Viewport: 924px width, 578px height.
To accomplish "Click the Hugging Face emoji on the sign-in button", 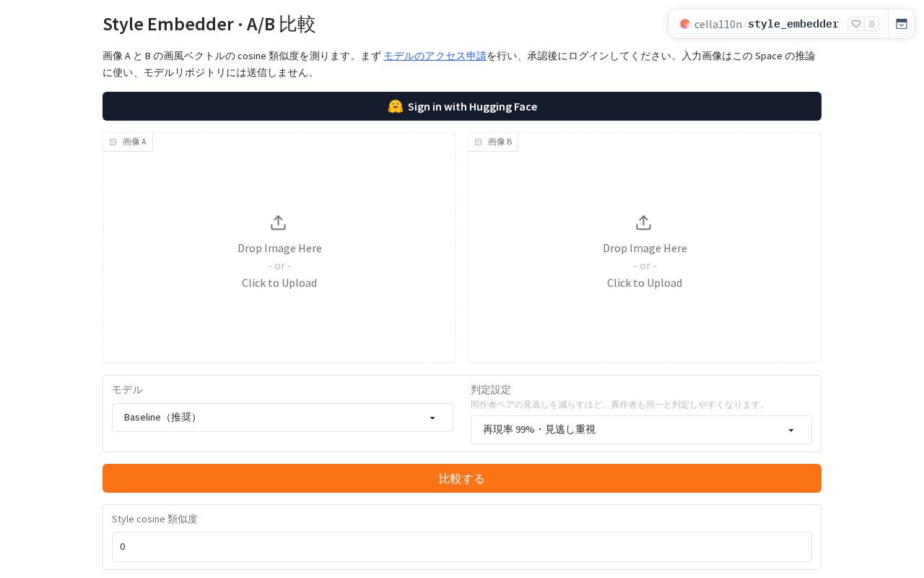I will pyautogui.click(x=396, y=106).
